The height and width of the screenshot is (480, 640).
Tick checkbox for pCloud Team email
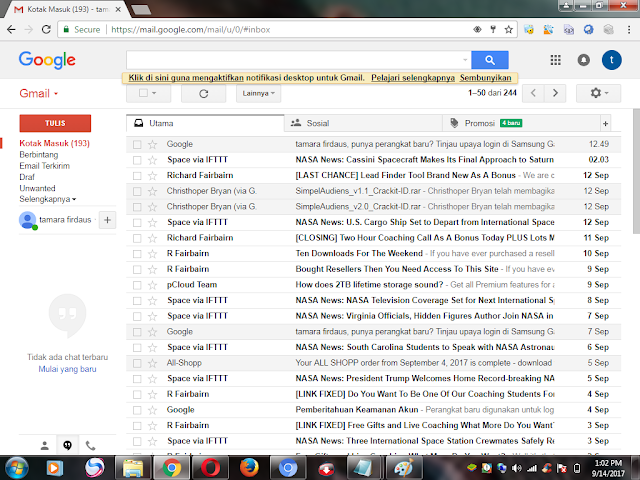[137, 285]
